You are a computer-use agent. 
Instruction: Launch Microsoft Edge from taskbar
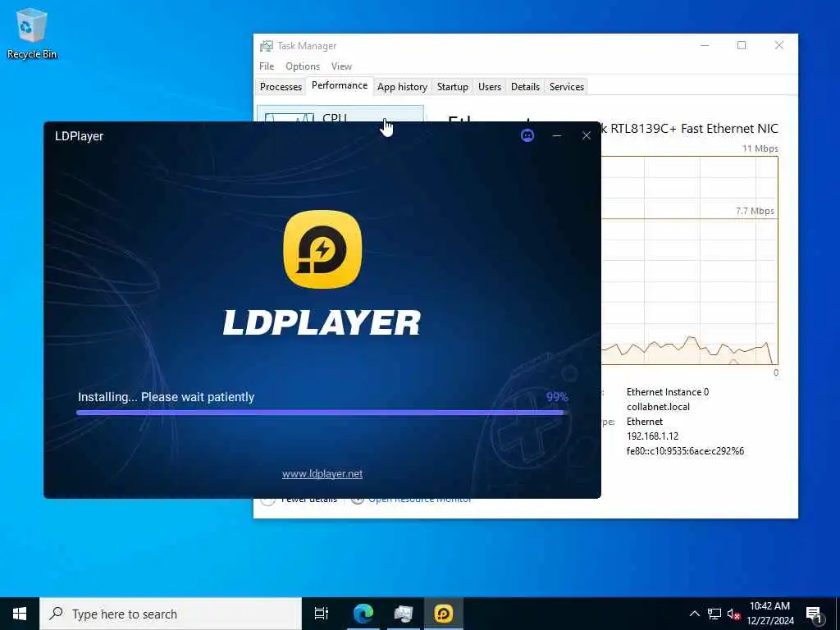[x=363, y=614]
